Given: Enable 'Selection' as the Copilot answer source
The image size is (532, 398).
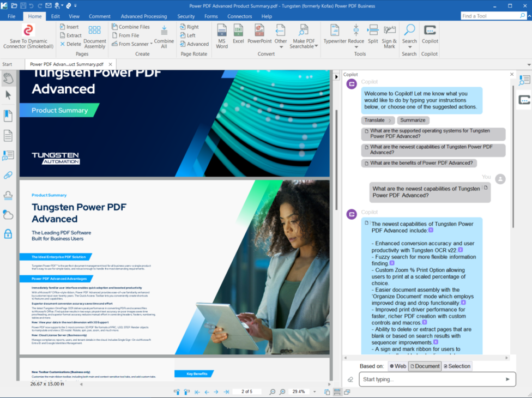Looking at the screenshot, I should tap(457, 366).
